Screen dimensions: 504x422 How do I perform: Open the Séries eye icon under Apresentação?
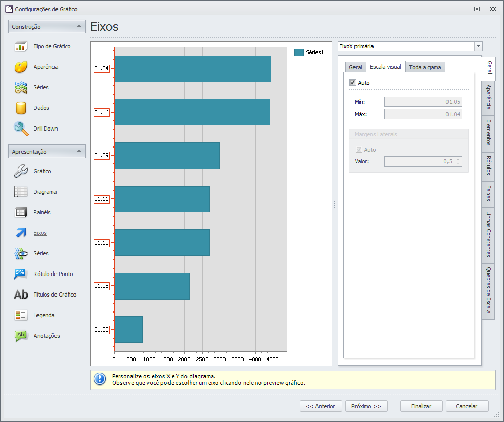pyautogui.click(x=21, y=253)
